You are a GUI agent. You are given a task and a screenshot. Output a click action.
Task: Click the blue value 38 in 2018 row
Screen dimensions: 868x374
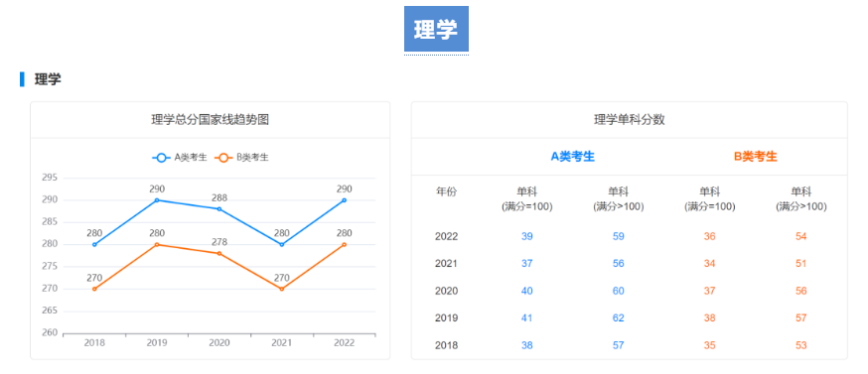(527, 346)
